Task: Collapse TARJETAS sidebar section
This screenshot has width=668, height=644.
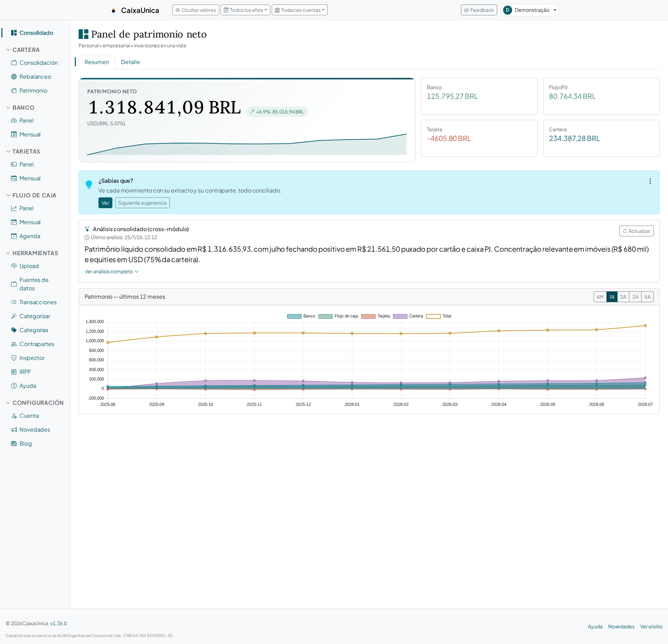Action: [x=23, y=151]
